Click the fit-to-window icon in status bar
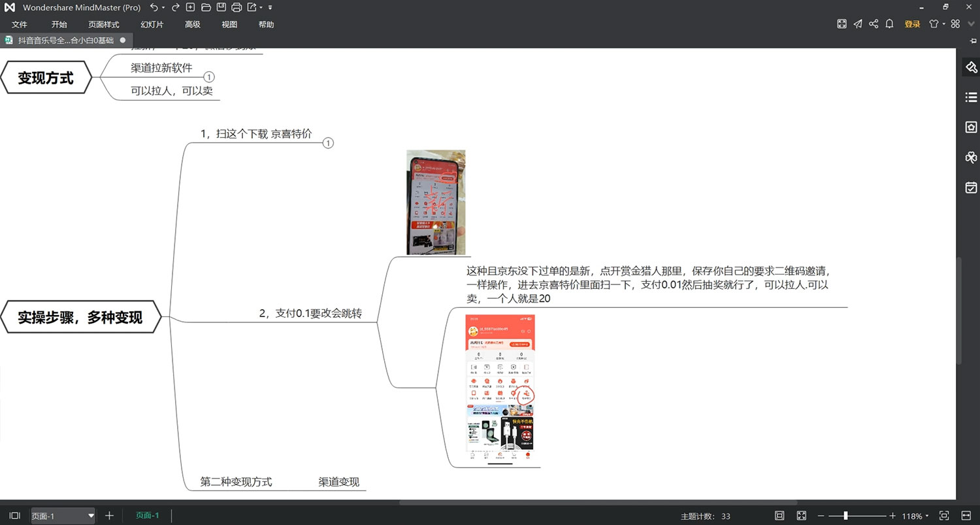 943,515
